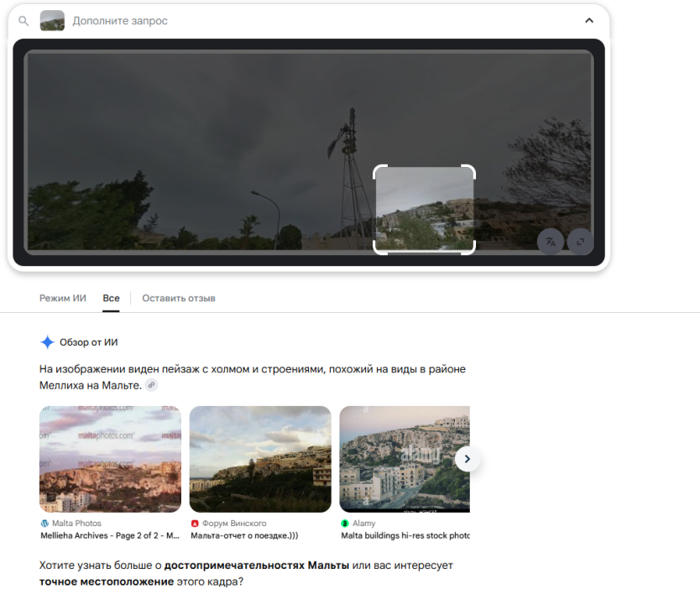Click the image thumbnail in search bar
Image resolution: width=700 pixels, height=594 pixels.
(x=52, y=20)
